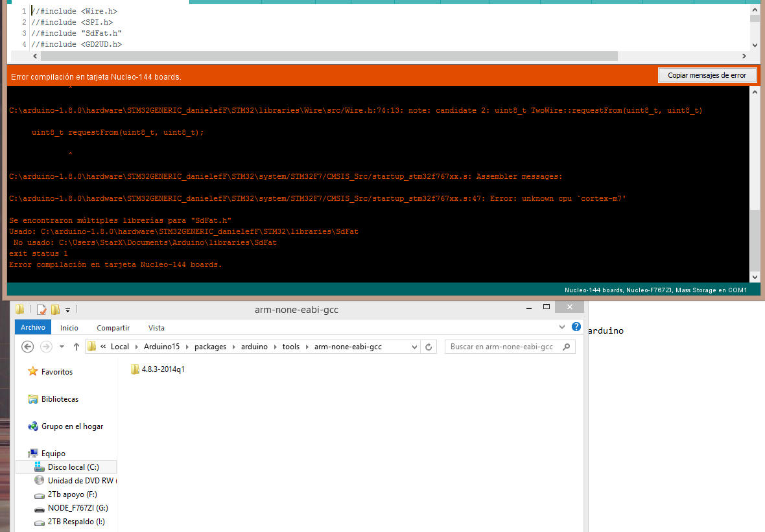Click console scroll up arrow
Image resolution: width=765 pixels, height=532 pixels.
coord(755,91)
